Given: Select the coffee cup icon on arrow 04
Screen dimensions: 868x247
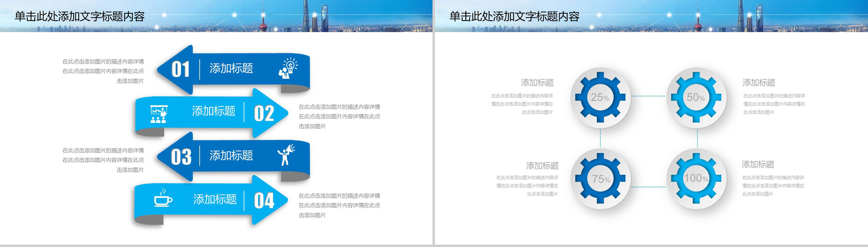Looking at the screenshot, I should click(162, 199).
